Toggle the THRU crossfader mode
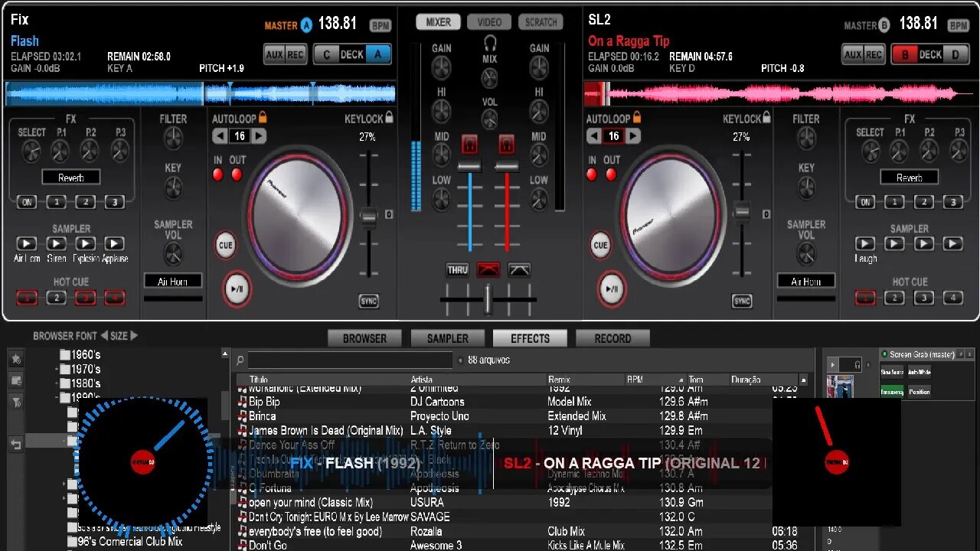Viewport: 980px width, 551px height. point(457,269)
